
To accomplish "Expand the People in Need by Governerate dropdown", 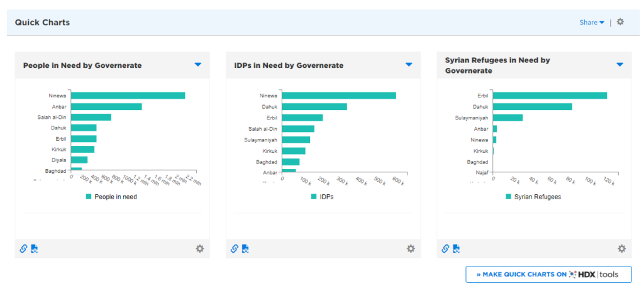I will [198, 65].
